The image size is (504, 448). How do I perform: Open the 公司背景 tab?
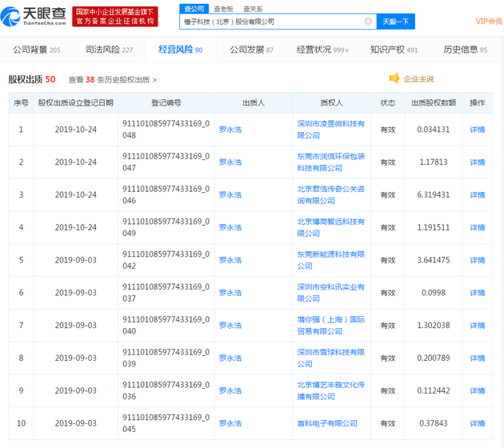pyautogui.click(x=36, y=50)
